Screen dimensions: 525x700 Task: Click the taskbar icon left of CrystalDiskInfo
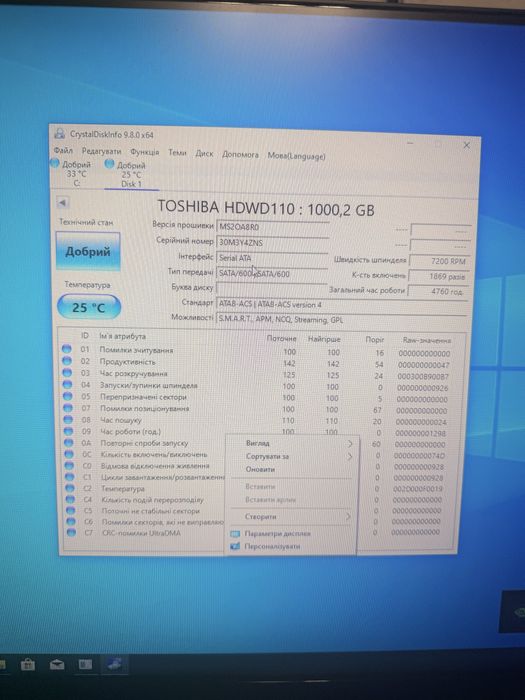click(x=85, y=664)
